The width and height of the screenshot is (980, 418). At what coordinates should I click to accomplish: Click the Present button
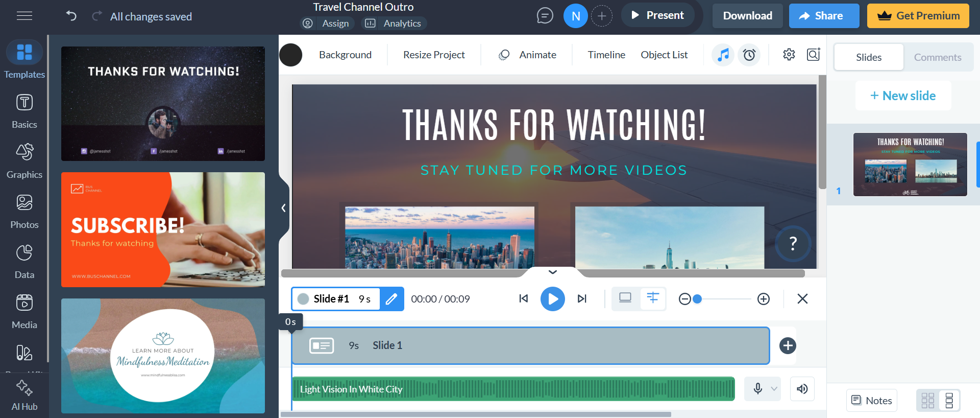657,15
